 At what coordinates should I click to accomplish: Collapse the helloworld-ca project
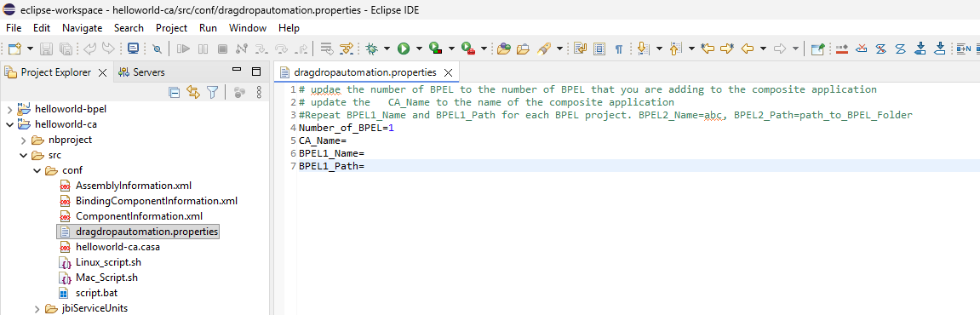coord(9,124)
